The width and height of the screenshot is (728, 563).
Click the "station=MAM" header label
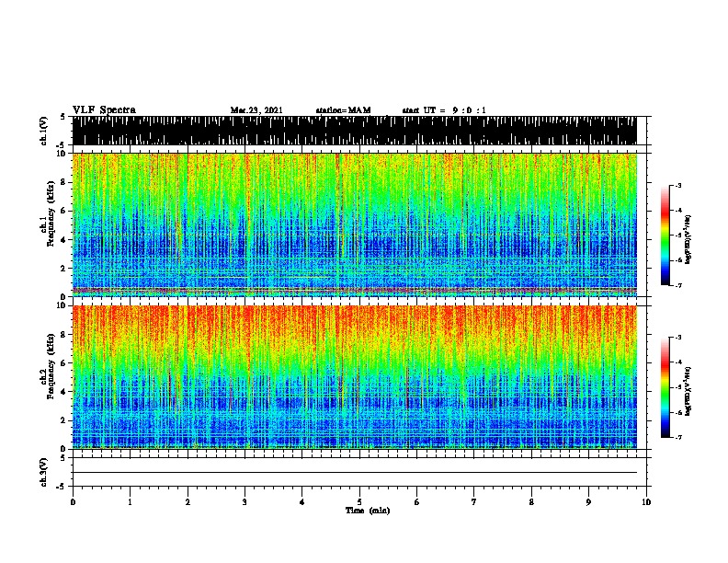pos(343,110)
